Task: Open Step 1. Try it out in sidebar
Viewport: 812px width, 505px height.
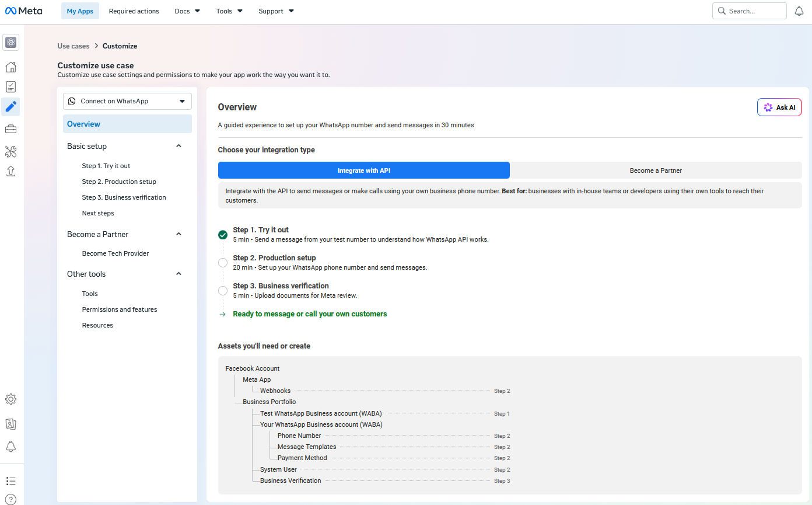Action: point(106,166)
